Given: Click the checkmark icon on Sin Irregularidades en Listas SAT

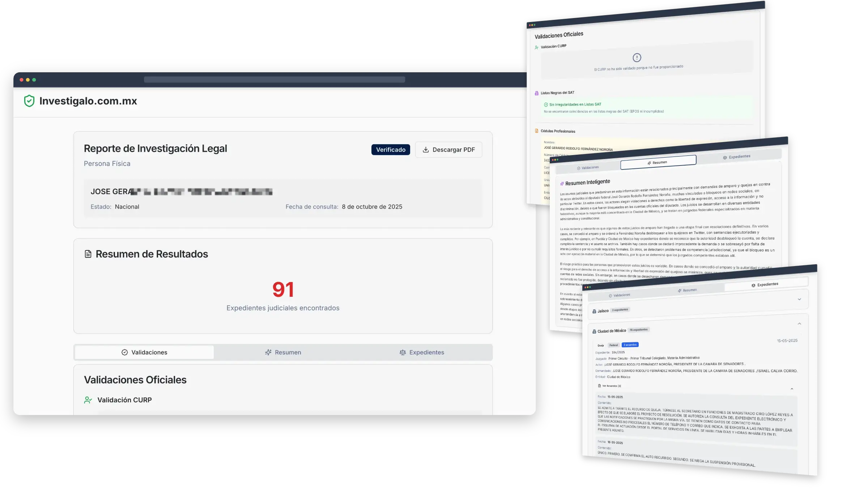Looking at the screenshot, I should (x=546, y=104).
